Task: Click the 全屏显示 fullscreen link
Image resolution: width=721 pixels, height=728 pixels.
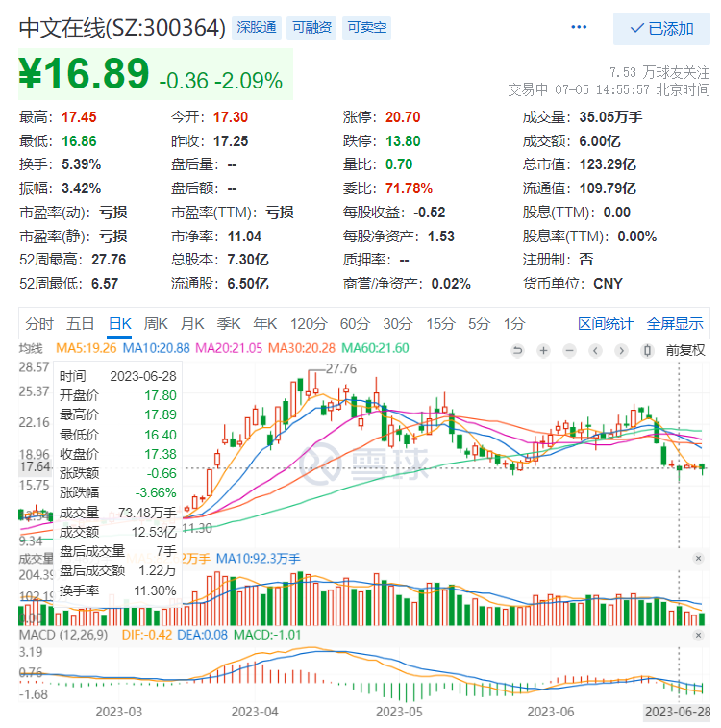Action: click(x=674, y=323)
